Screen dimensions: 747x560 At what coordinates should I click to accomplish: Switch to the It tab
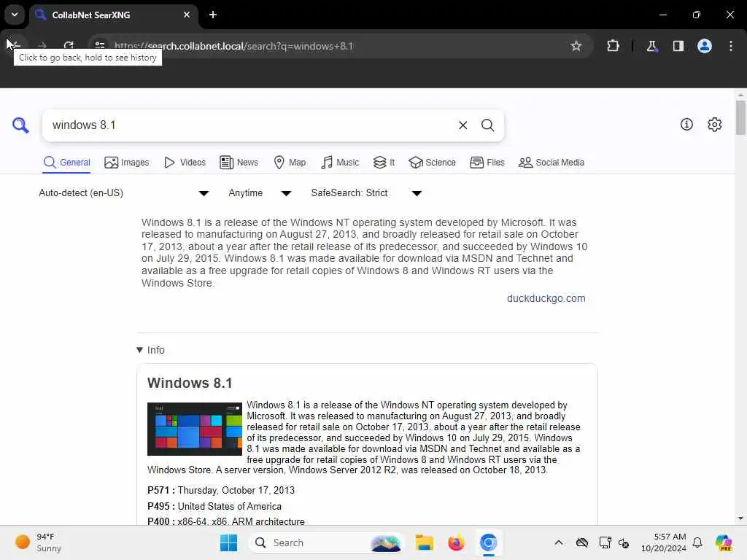point(384,163)
